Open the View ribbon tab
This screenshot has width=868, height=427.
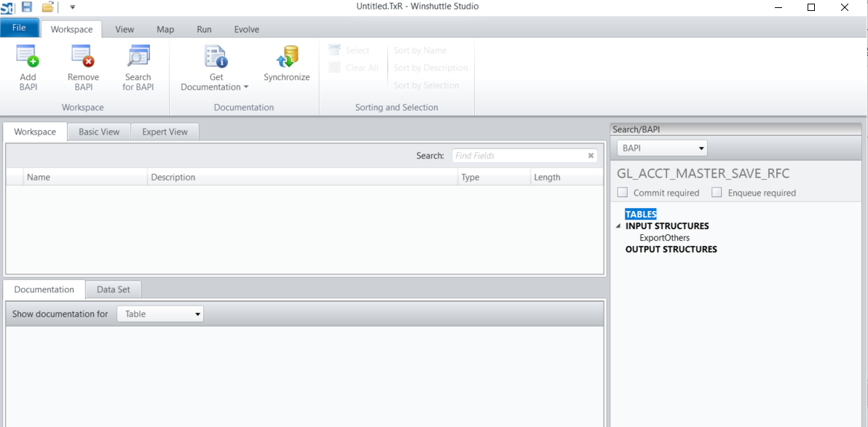125,29
